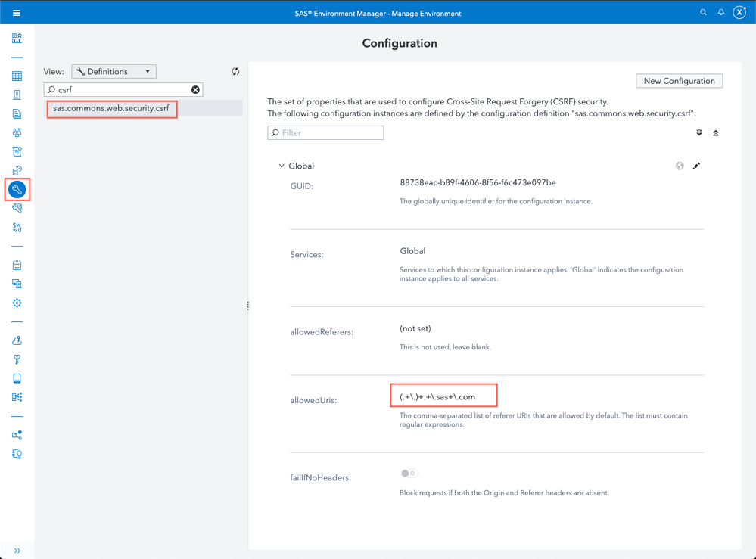Expand the sidebar with double chevron
The image size is (756, 559).
point(17,551)
